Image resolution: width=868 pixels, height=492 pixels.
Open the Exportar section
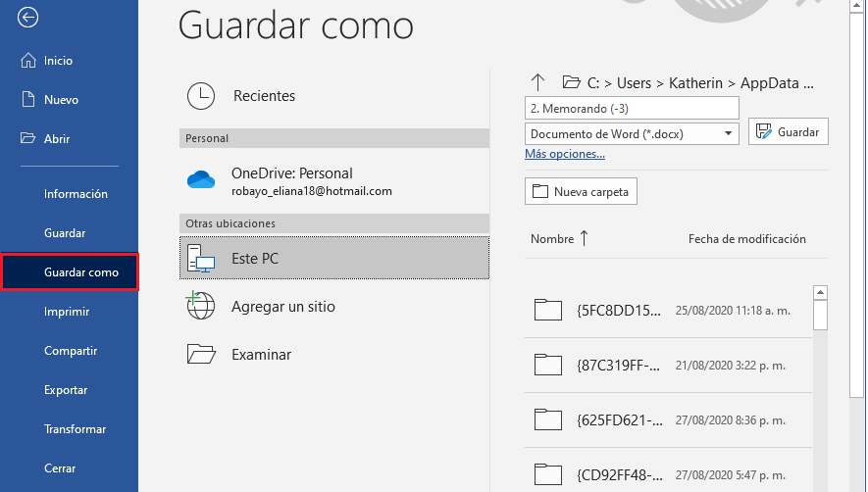click(x=66, y=390)
